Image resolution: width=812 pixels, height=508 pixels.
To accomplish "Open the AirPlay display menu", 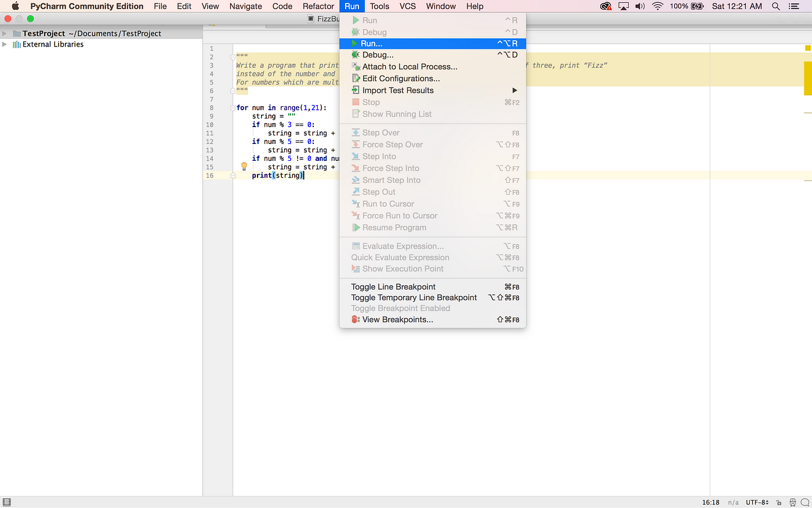I will pos(623,6).
